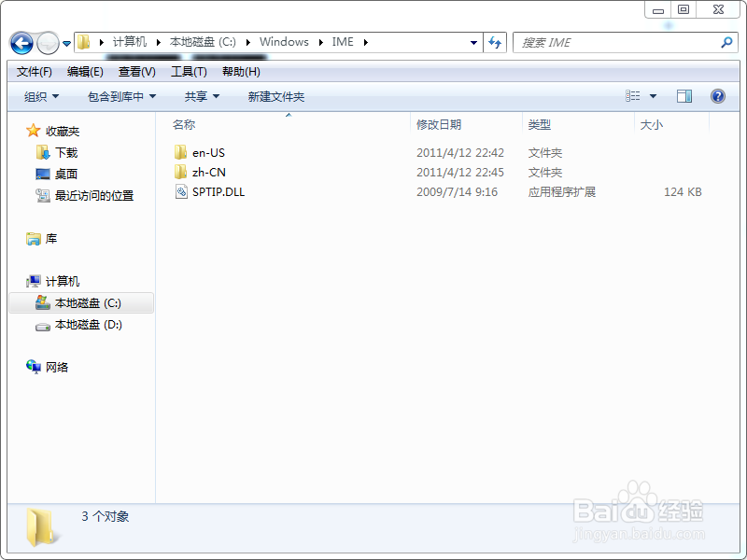Click the 本地磁盘 (C:) breadcrumb segment
Screen dimensions: 747x560
click(203, 42)
